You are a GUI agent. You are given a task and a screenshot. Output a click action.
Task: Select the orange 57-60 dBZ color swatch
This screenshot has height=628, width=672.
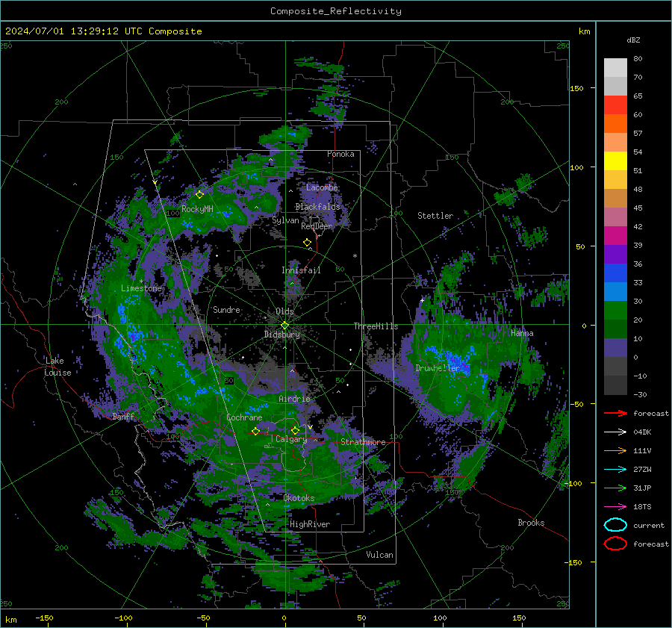pyautogui.click(x=615, y=124)
